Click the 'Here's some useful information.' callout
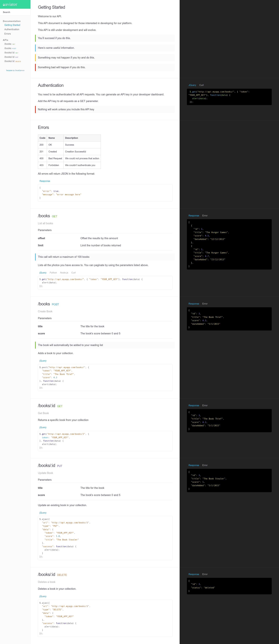This screenshot has height=644, width=279. (105, 48)
